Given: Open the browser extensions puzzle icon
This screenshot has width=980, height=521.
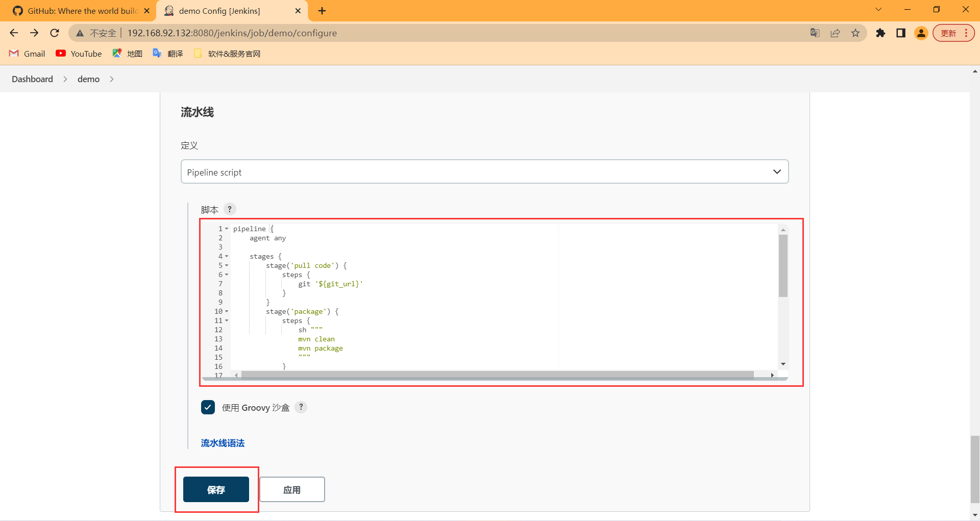Looking at the screenshot, I should click(x=880, y=33).
